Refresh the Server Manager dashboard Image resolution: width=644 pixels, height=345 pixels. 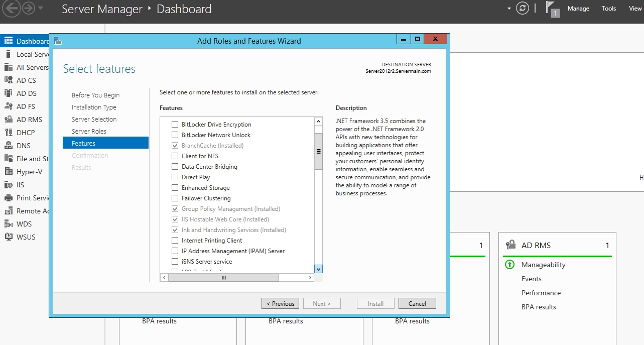click(523, 8)
